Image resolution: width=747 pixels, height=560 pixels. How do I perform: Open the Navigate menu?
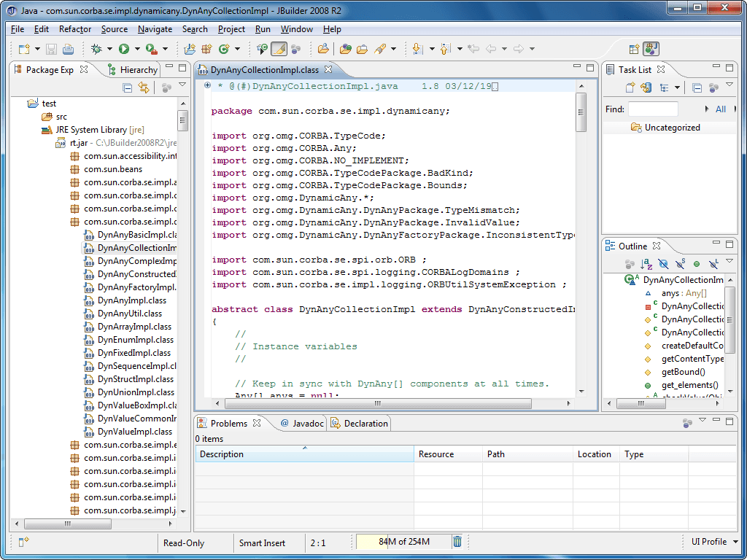(x=155, y=29)
